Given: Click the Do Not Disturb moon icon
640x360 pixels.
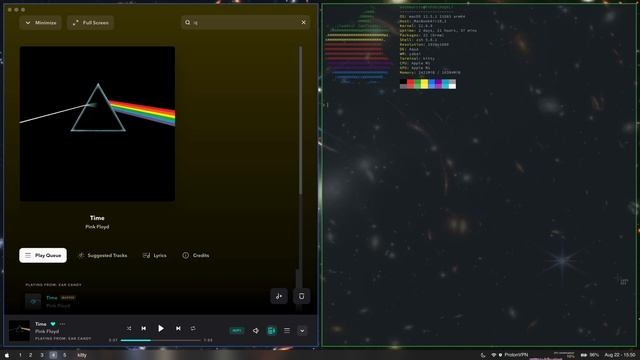Looking at the screenshot, I should pos(483,355).
